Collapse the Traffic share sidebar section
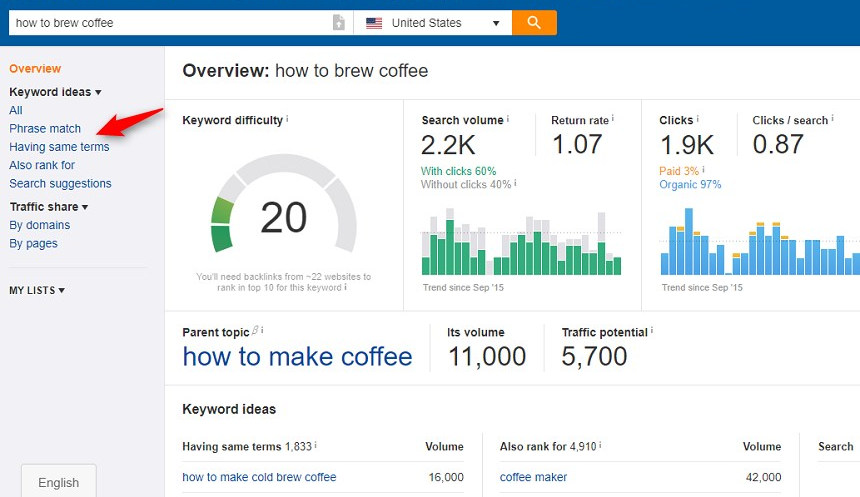860x497 pixels. click(x=49, y=207)
